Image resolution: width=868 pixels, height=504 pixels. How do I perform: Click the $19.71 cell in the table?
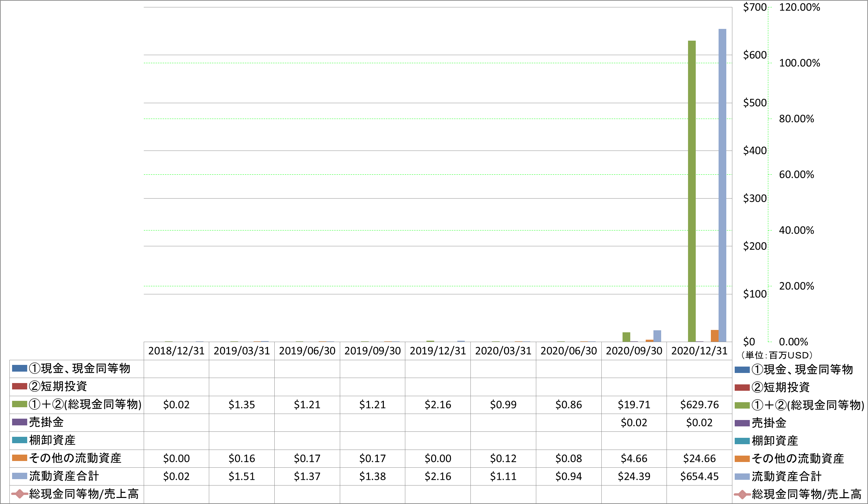click(634, 405)
